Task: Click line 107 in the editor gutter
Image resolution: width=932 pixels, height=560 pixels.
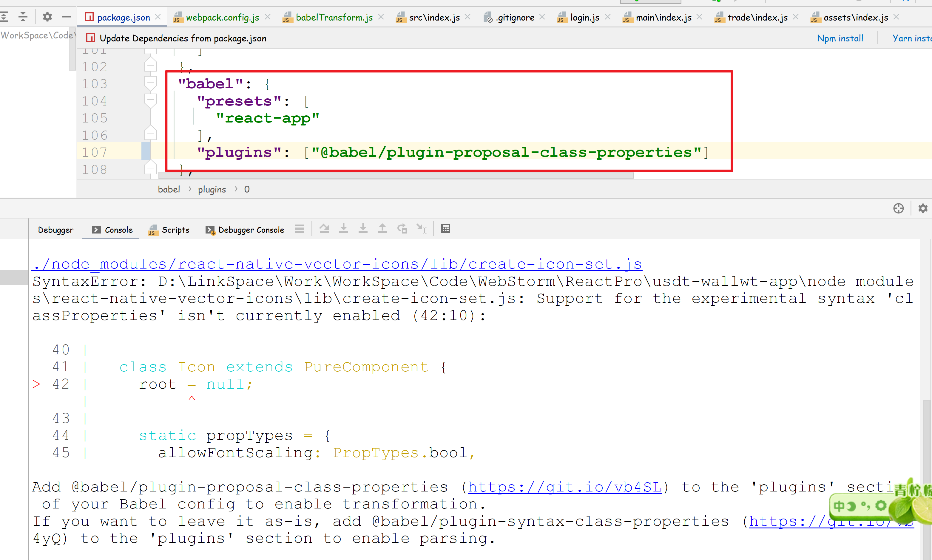Action: coord(94,152)
